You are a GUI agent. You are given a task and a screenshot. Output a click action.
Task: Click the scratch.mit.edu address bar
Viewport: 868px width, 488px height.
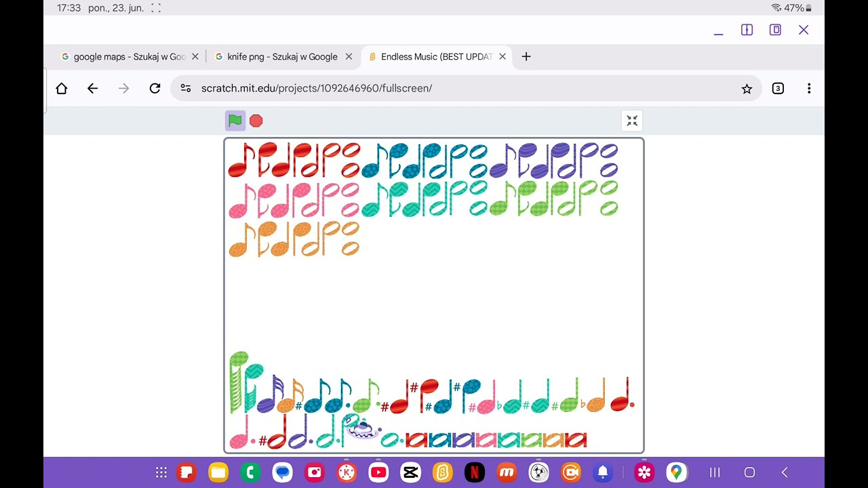coord(465,88)
